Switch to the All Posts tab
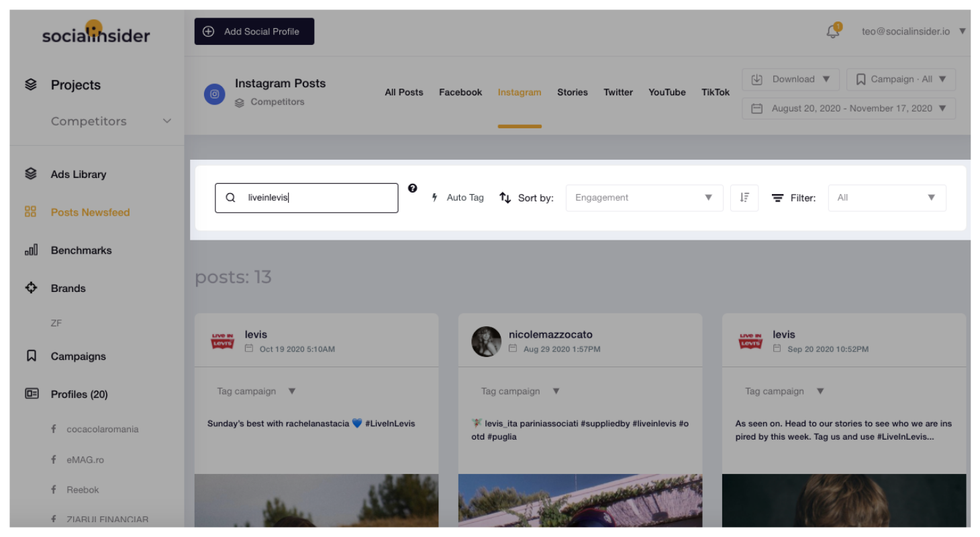This screenshot has width=980, height=537. click(404, 93)
